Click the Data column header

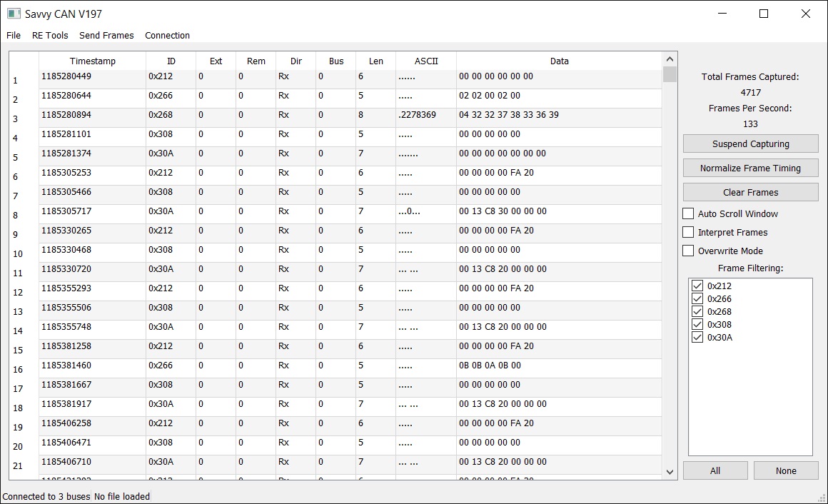point(559,61)
